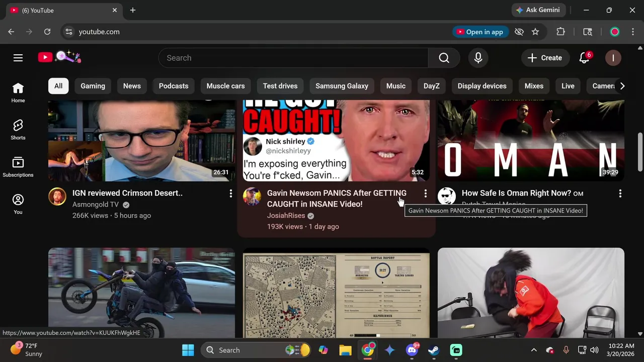
Task: Open a new browser tab
Action: (x=133, y=10)
